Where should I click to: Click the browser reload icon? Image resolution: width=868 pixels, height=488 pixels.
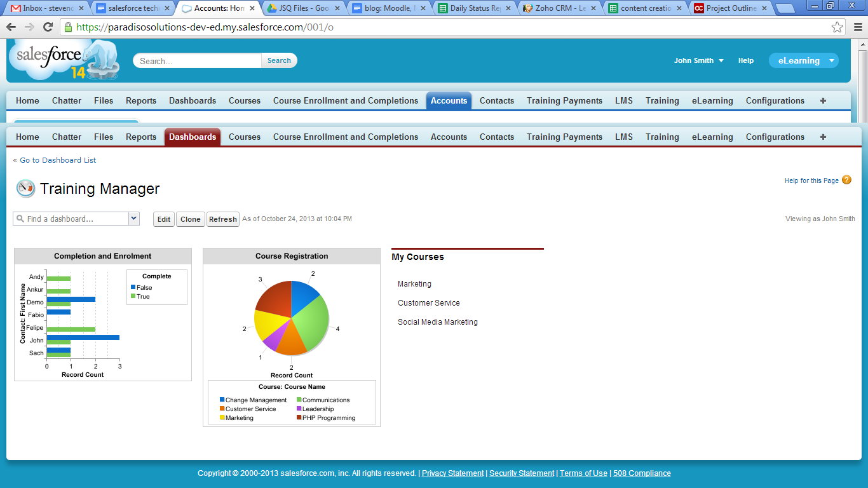[47, 27]
